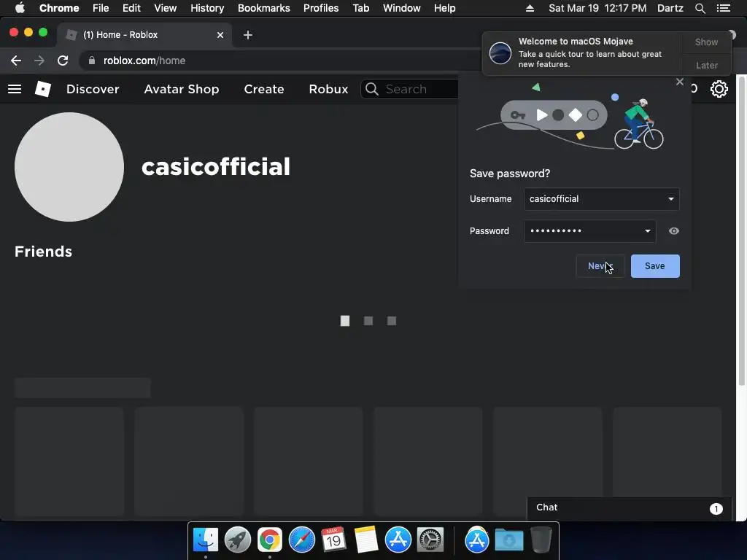This screenshot has height=560, width=747.
Task: Open Roblox settings gear icon
Action: [719, 89]
